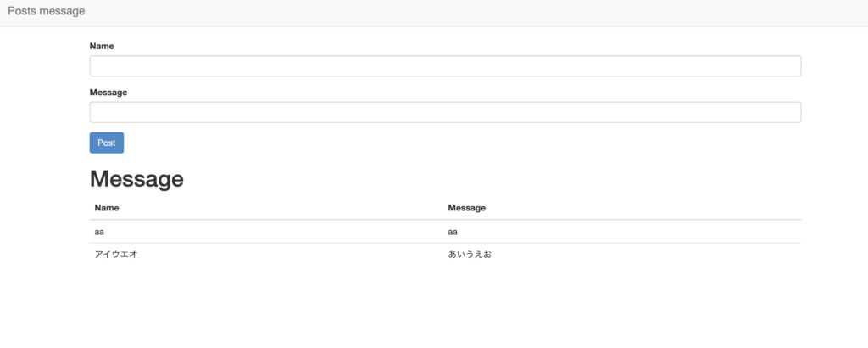This screenshot has height=348, width=868.
Task: Open the Posts message navbar brand link
Action: pos(47,11)
